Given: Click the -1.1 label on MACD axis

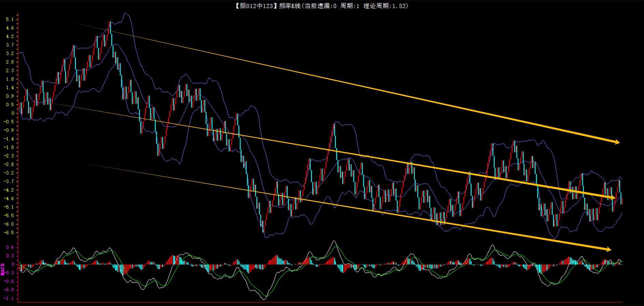Looking at the screenshot, I should tap(9, 298).
